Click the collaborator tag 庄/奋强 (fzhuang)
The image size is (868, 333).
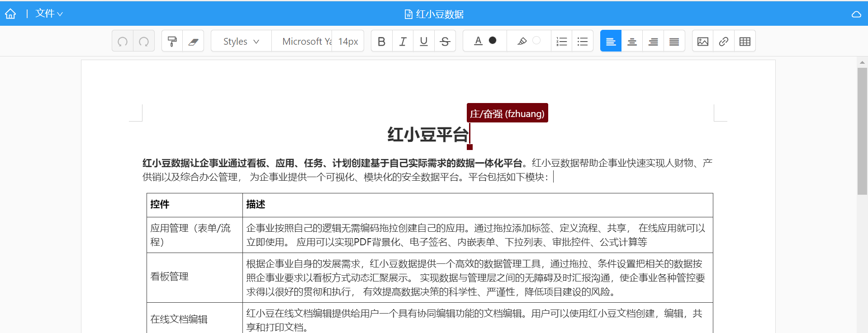(x=507, y=113)
